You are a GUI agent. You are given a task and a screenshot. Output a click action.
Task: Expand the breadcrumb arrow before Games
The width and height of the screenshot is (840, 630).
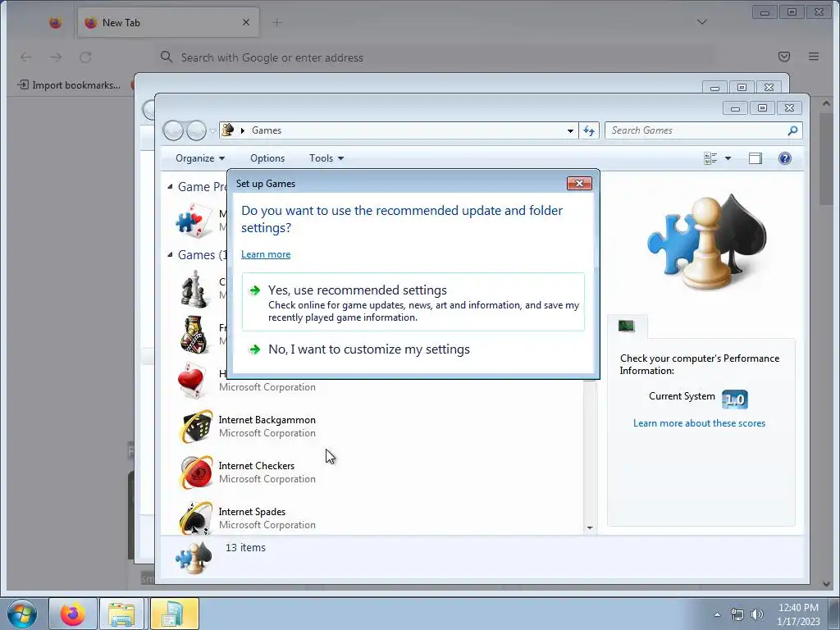click(243, 130)
